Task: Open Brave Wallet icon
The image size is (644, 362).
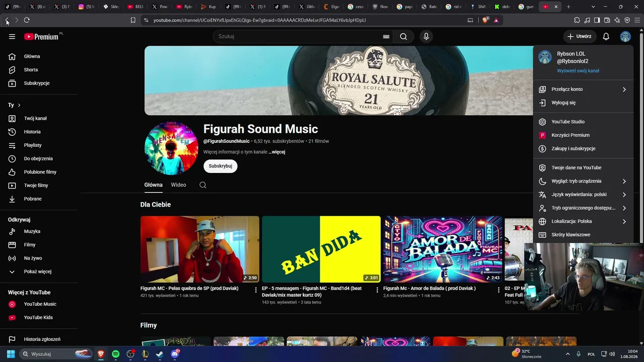Action: pyautogui.click(x=607, y=20)
